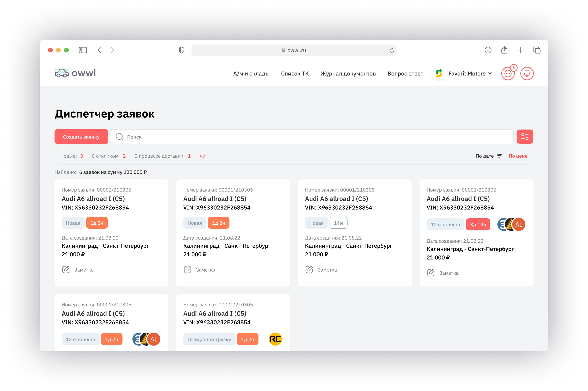Viewport: 588px width, 391px height.
Task: Click the Ожидает погрузку status badge
Action: [x=209, y=339]
